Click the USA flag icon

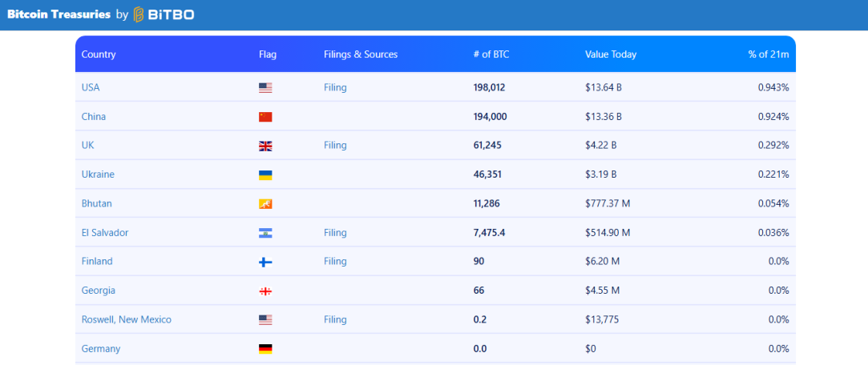[265, 88]
